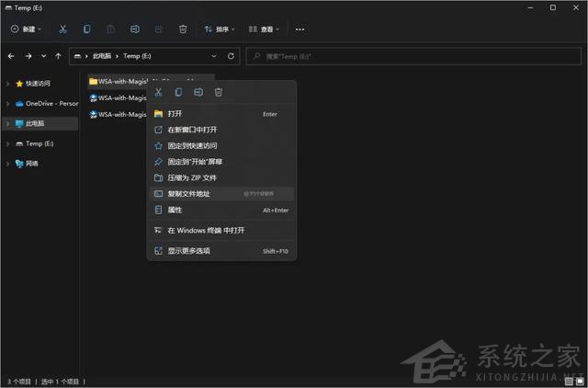
Task: Minimize the Temp (E:) window
Action: (x=530, y=7)
